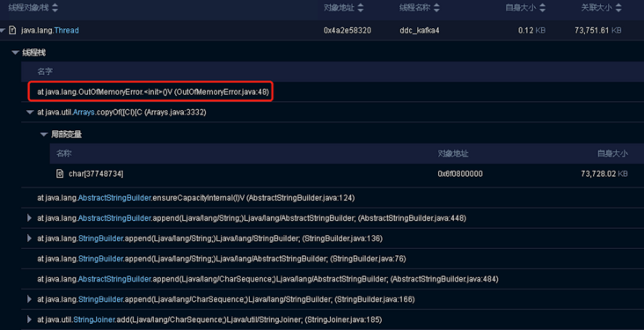Sort by 关联大小 column header arrows
The height and width of the screenshot is (330, 644).
coord(618,7)
